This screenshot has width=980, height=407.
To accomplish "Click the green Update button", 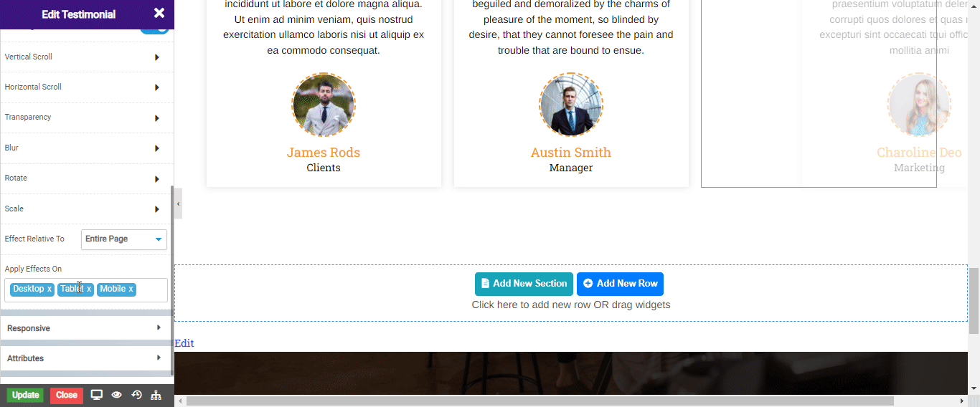I will point(25,395).
